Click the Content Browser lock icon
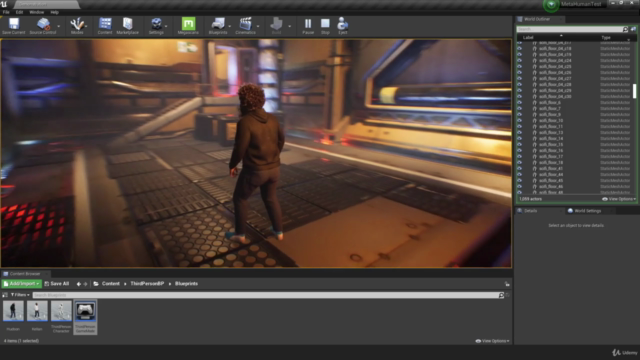The width and height of the screenshot is (640, 360). (x=507, y=284)
